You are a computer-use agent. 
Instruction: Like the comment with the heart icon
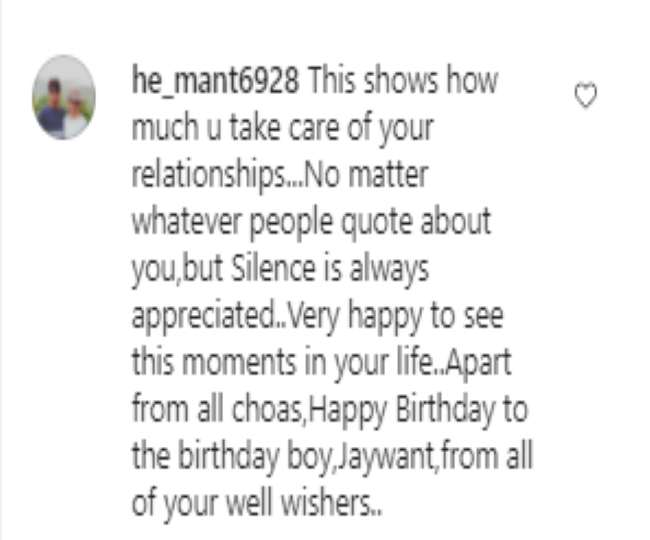(x=585, y=95)
